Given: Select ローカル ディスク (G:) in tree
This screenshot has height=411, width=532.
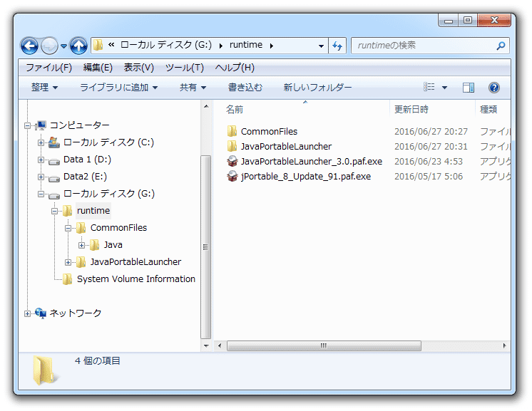Looking at the screenshot, I should click(x=109, y=194).
